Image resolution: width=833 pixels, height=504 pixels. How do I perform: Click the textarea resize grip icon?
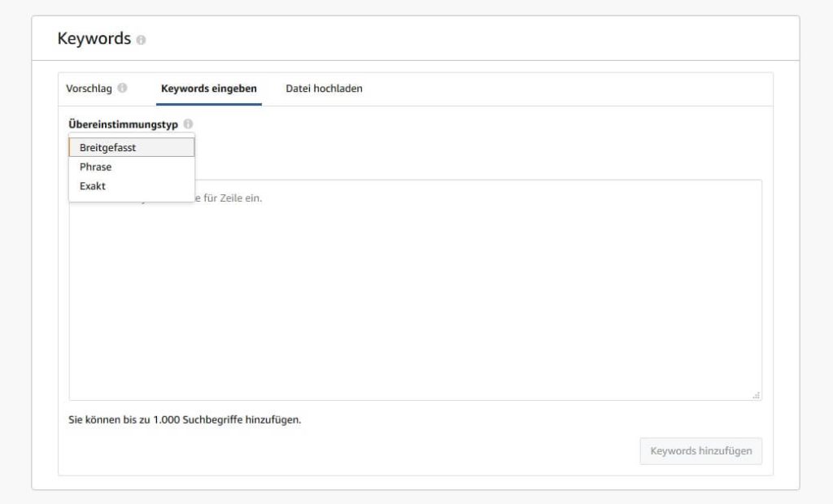tap(756, 394)
